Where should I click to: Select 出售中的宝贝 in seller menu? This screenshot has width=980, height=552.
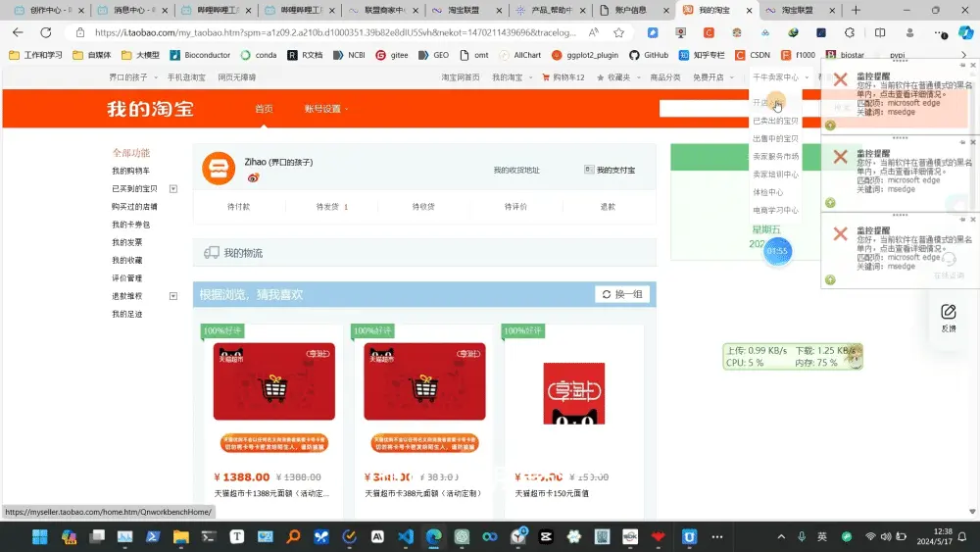(x=775, y=139)
